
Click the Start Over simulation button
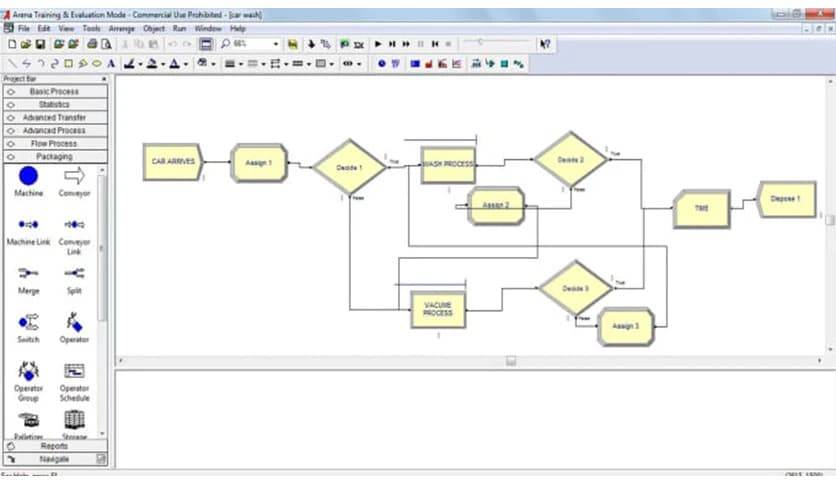(x=435, y=44)
